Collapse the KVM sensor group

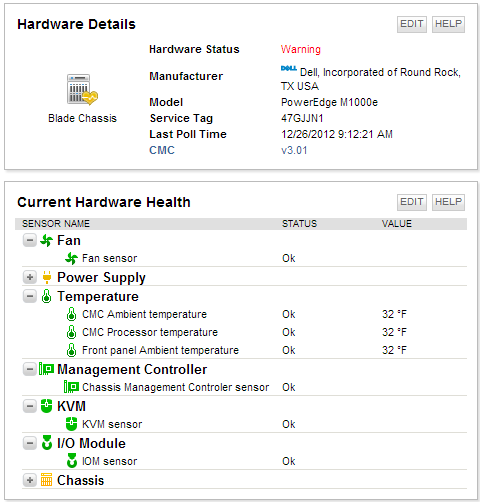click(30, 406)
